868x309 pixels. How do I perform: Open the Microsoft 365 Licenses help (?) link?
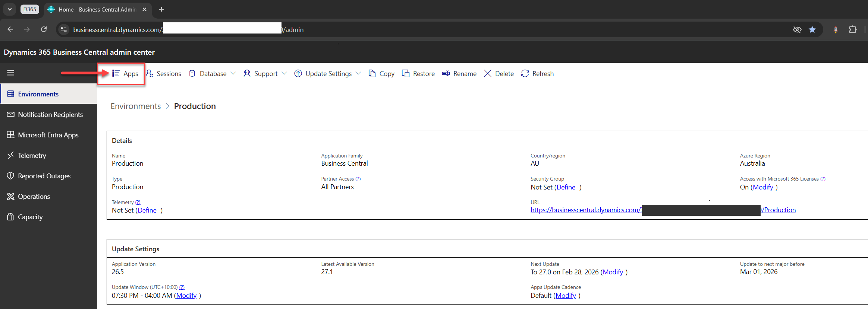coord(823,179)
